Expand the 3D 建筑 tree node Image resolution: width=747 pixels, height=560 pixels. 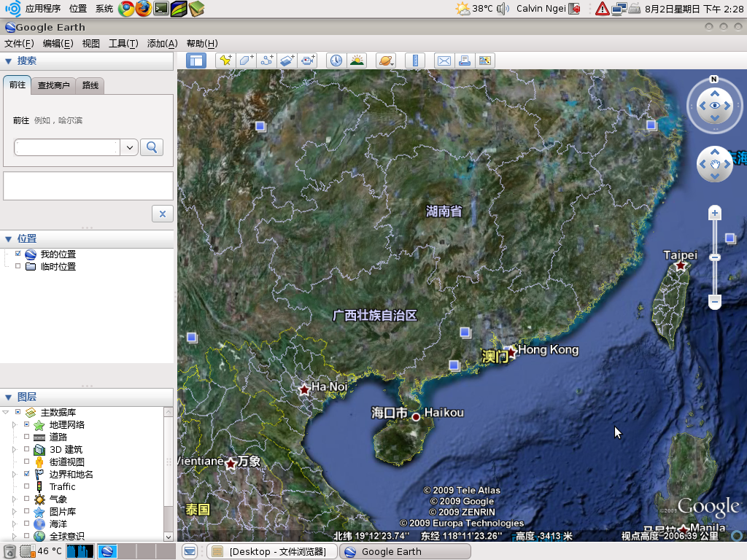tap(14, 449)
